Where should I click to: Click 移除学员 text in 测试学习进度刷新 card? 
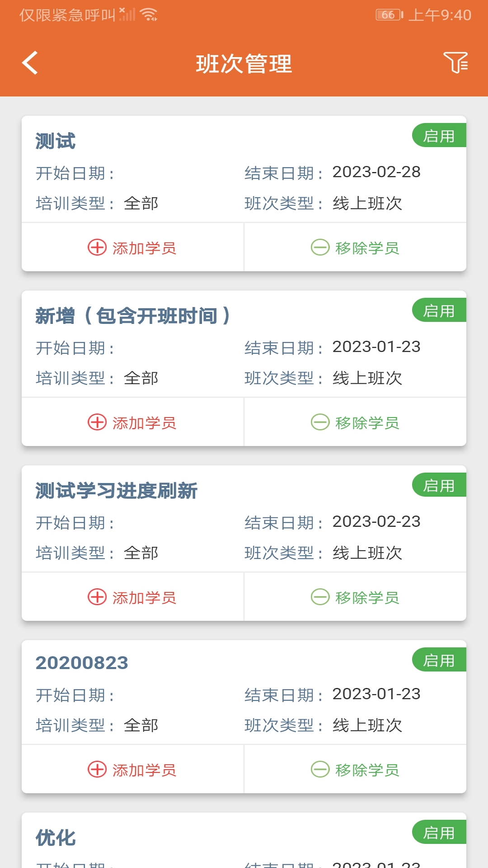pos(367,597)
